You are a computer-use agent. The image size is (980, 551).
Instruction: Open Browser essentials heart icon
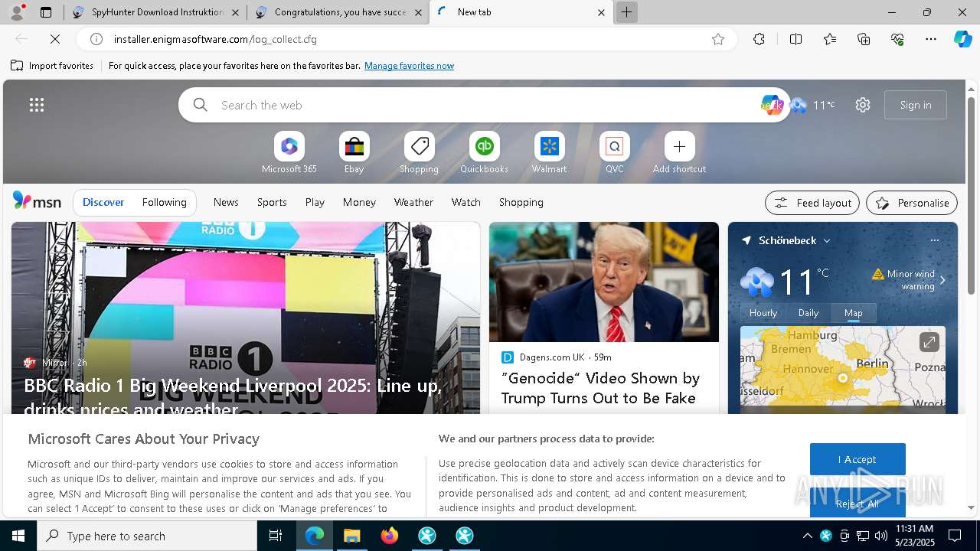coord(897,39)
